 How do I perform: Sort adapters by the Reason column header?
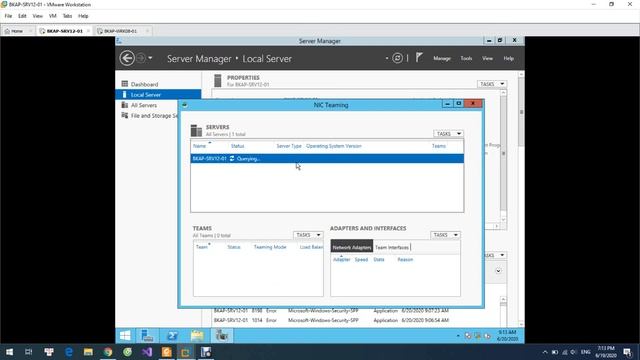click(x=405, y=260)
